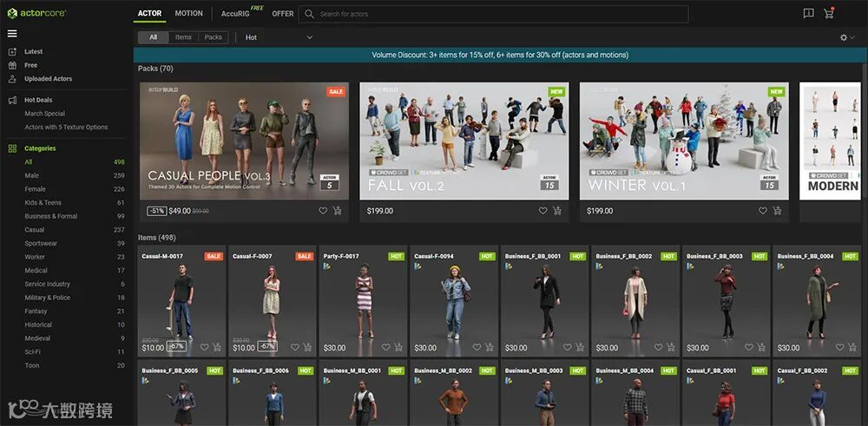Open Casual People Vol.3 pack thumbnail
This screenshot has width=868, height=426.
(244, 141)
